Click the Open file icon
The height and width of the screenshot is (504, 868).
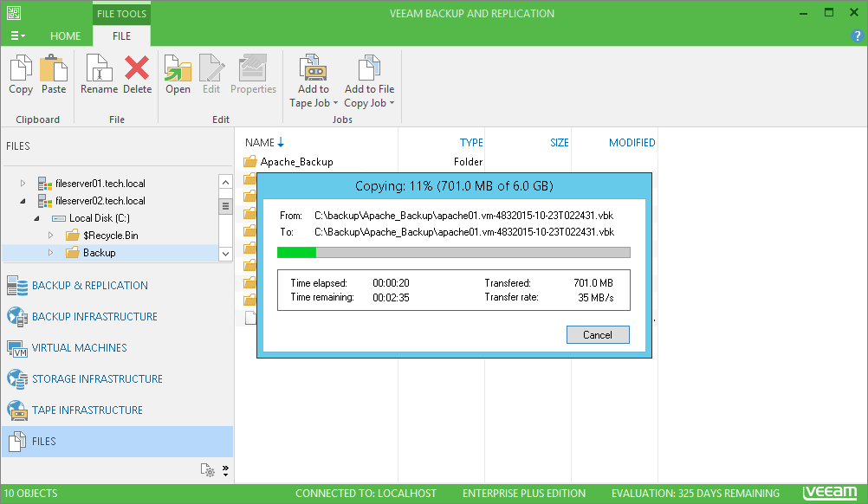178,68
